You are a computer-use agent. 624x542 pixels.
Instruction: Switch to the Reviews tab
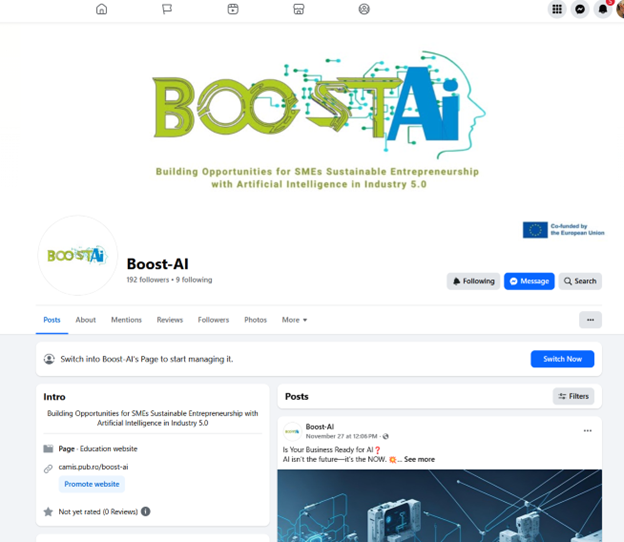pyautogui.click(x=170, y=320)
